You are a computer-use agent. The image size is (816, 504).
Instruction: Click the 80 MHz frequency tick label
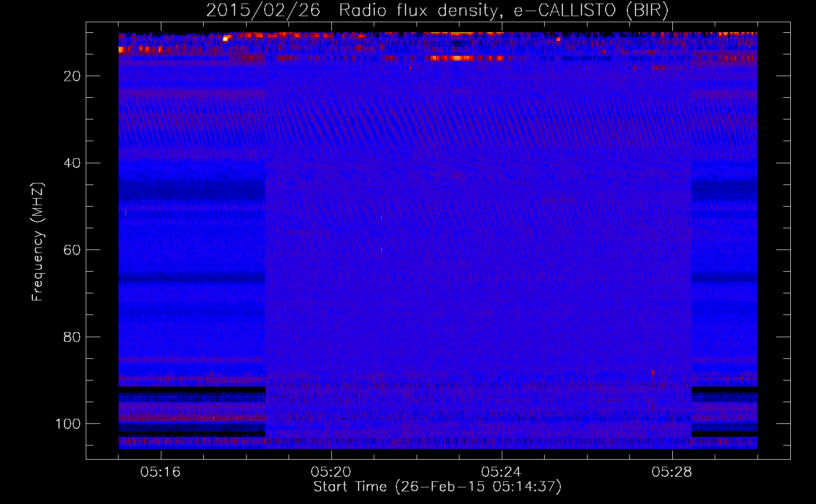[x=72, y=337]
